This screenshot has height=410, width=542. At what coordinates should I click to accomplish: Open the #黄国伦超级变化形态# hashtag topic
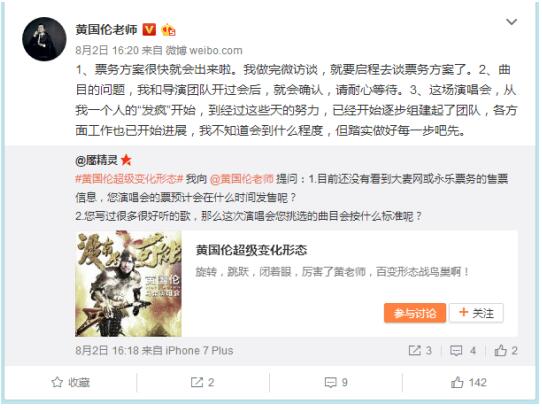(x=129, y=179)
